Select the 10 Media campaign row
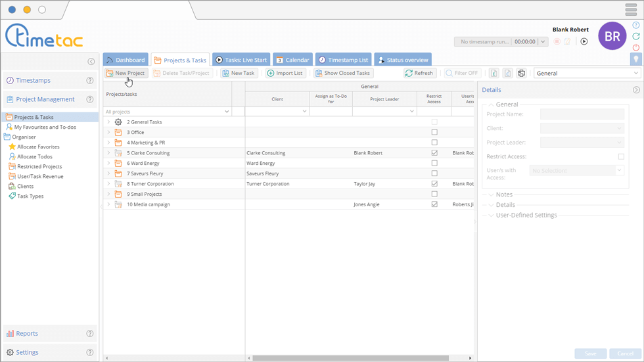644x362 pixels. coord(288,204)
